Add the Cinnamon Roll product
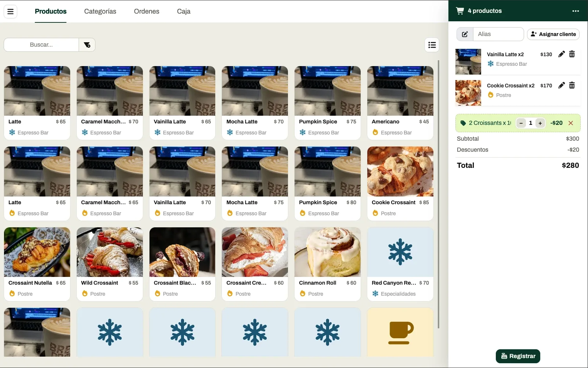The height and width of the screenshot is (368, 588). coord(328,264)
